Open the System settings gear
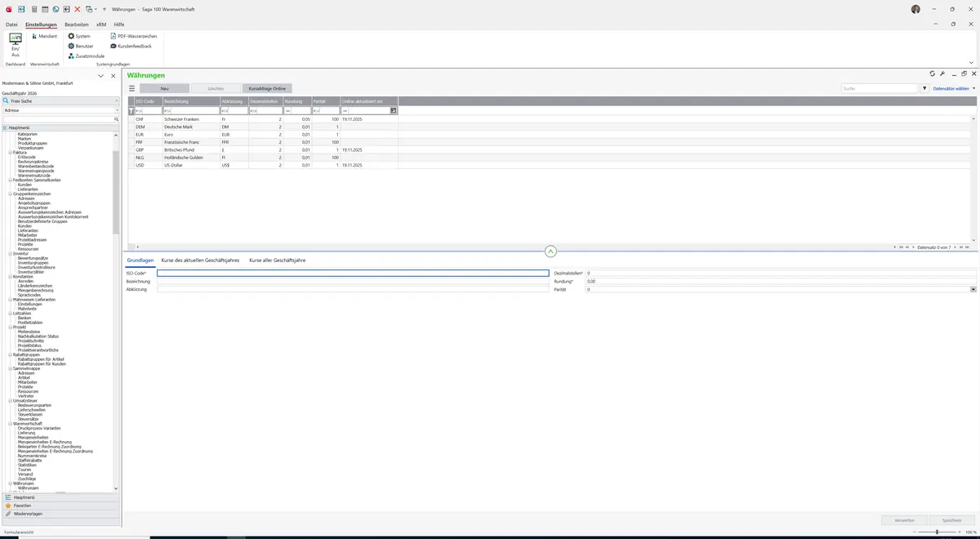The height and width of the screenshot is (539, 980). (x=79, y=36)
